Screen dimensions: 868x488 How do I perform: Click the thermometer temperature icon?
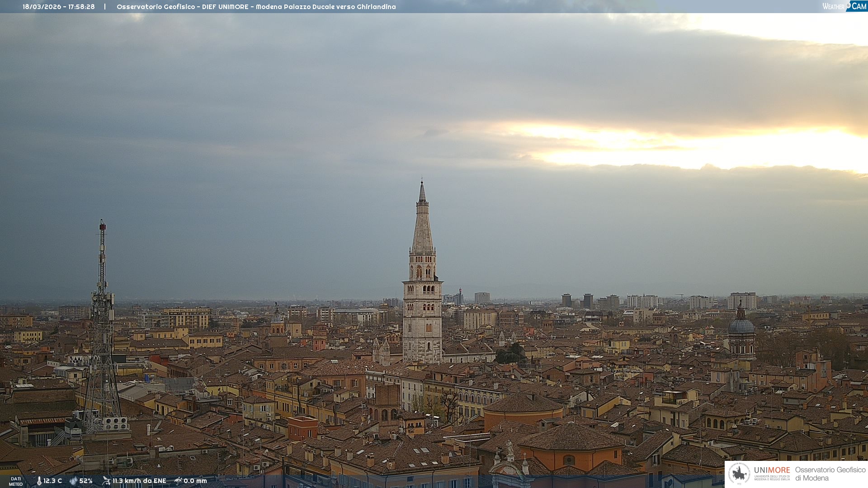(x=39, y=481)
